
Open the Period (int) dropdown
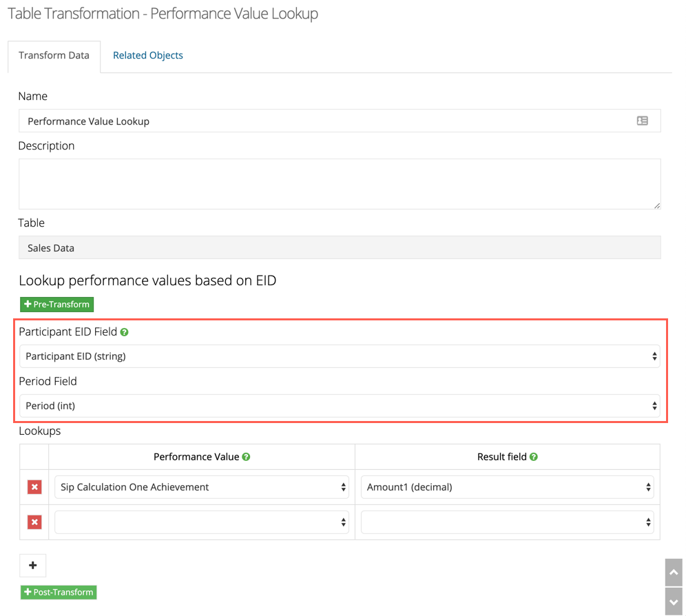(x=340, y=406)
